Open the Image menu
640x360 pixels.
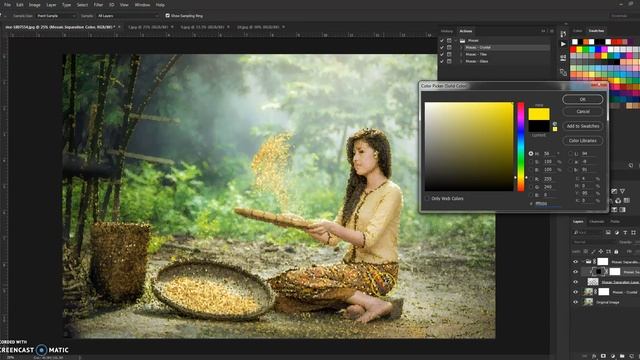pos(35,5)
